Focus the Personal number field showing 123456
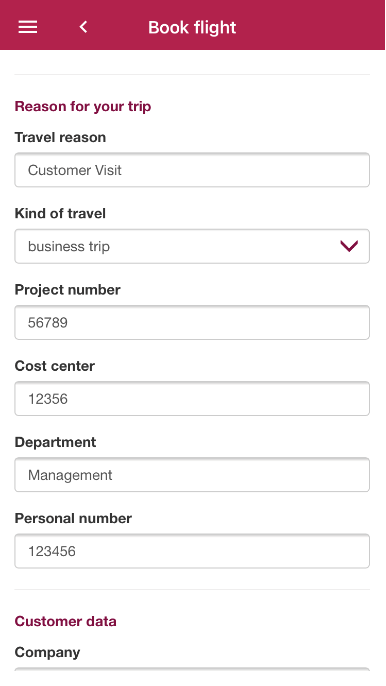Screen dimensions: 386x686 point(192,551)
